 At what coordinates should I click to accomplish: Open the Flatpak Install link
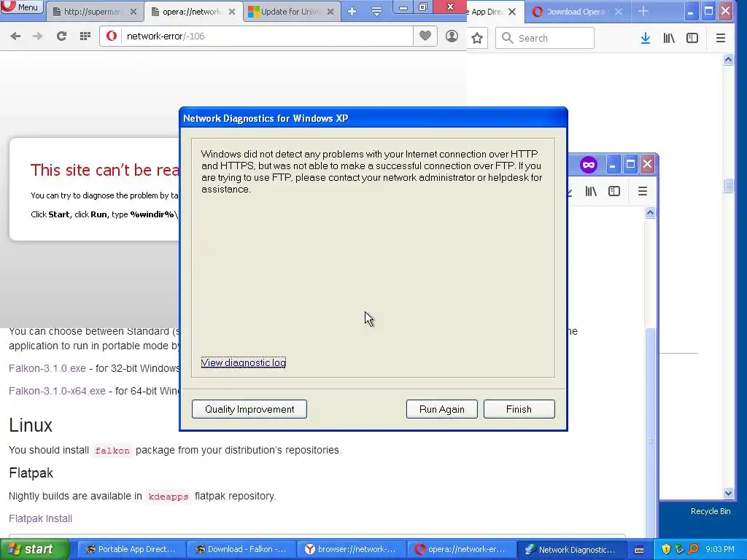(x=41, y=518)
